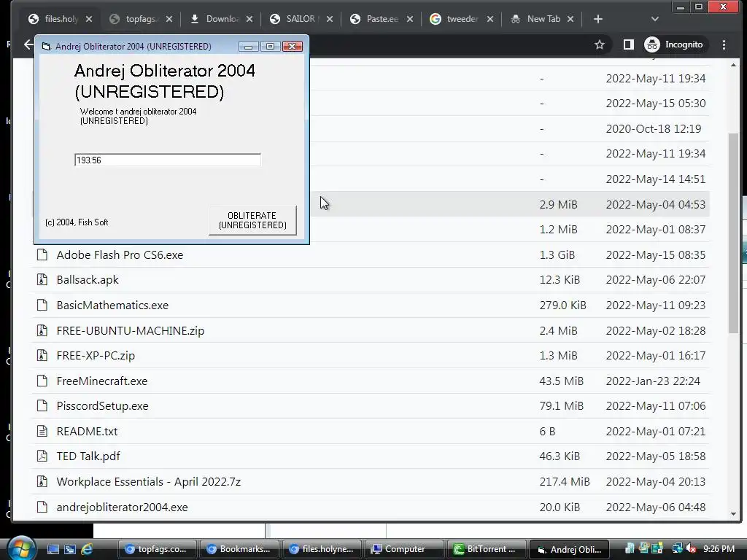
Task: Switch to BitTorrent taskbar button
Action: point(487,549)
